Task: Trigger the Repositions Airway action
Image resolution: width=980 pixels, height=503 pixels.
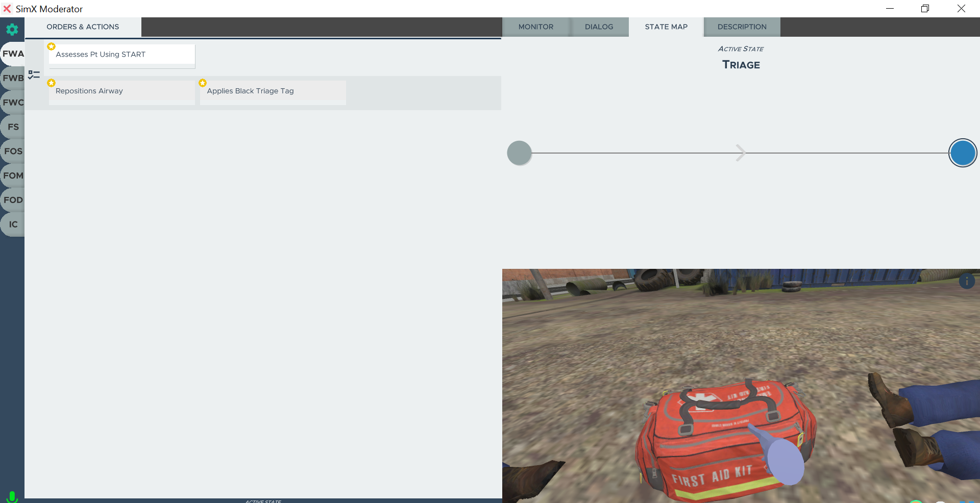Action: (x=121, y=92)
